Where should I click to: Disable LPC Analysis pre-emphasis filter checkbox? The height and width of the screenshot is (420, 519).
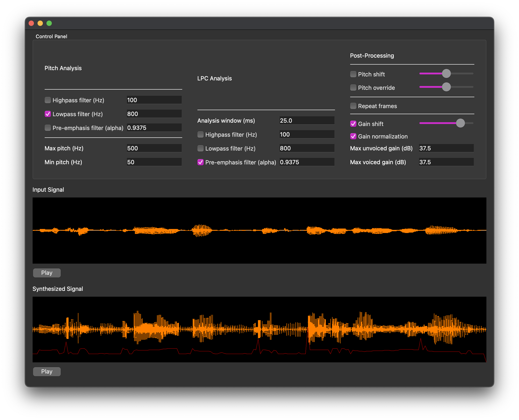(x=201, y=162)
